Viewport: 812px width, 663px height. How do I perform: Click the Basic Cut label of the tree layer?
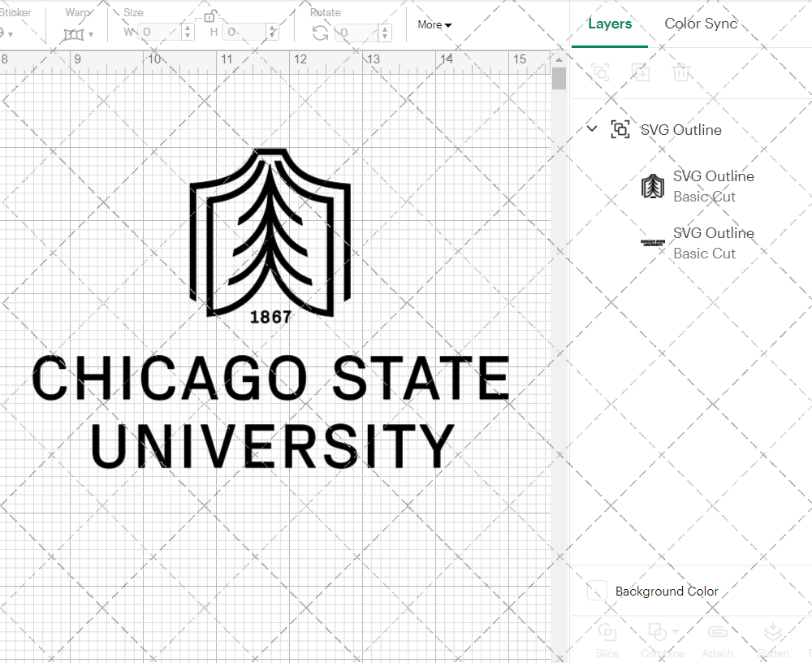(704, 197)
